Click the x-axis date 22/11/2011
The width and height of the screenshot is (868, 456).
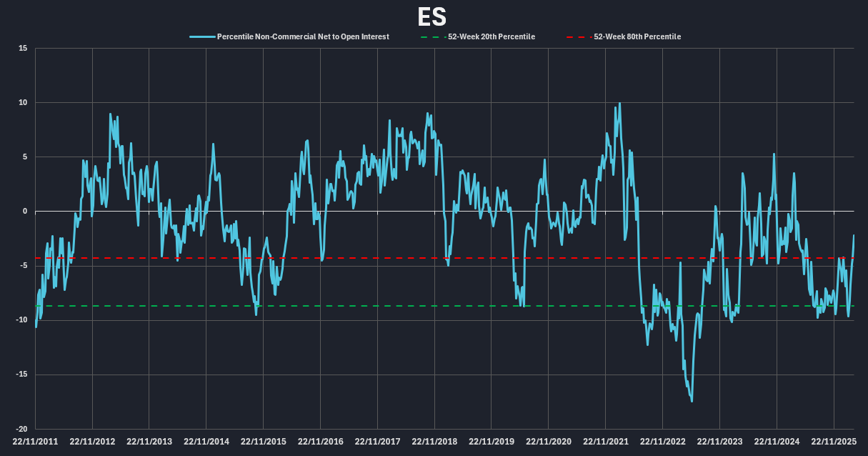click(36, 442)
